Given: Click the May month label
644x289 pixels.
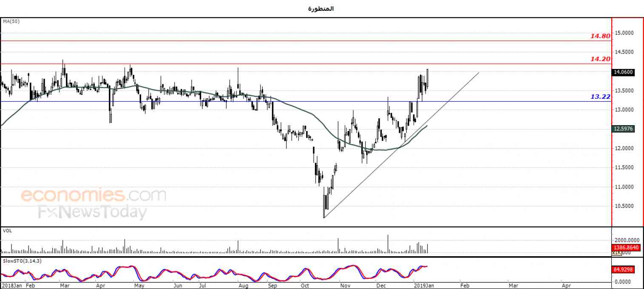Looking at the screenshot, I should coord(139,286).
